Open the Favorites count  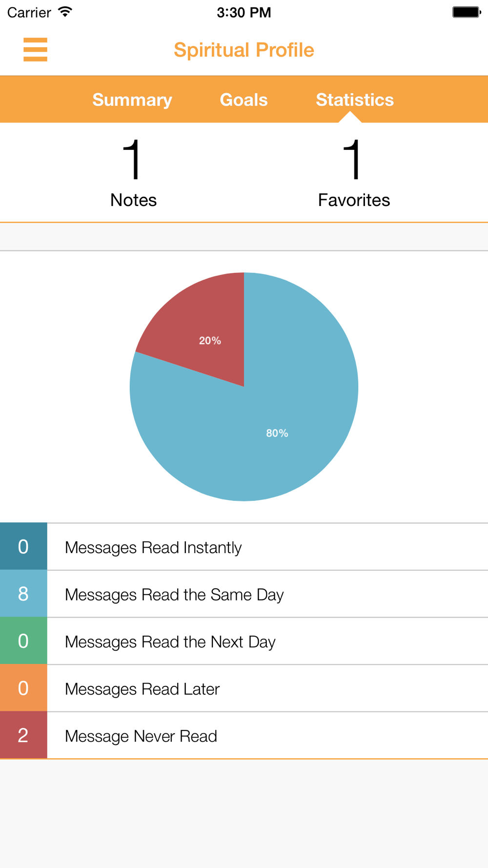coord(354,173)
